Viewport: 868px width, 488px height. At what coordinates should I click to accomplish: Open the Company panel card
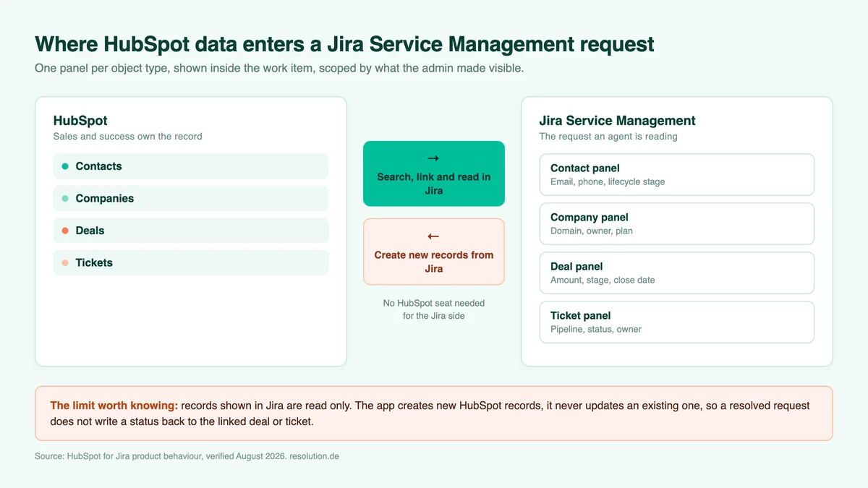click(x=677, y=223)
